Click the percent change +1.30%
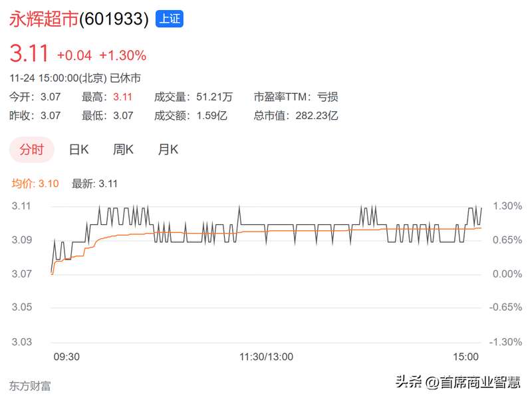Image resolution: width=532 pixels, height=400 pixels. (123, 55)
